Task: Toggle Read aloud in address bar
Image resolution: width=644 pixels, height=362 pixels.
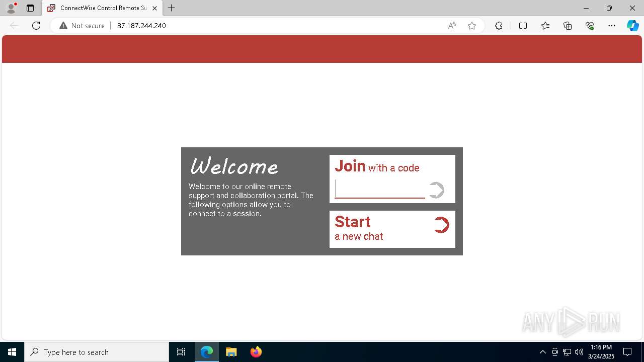Action: [x=452, y=26]
